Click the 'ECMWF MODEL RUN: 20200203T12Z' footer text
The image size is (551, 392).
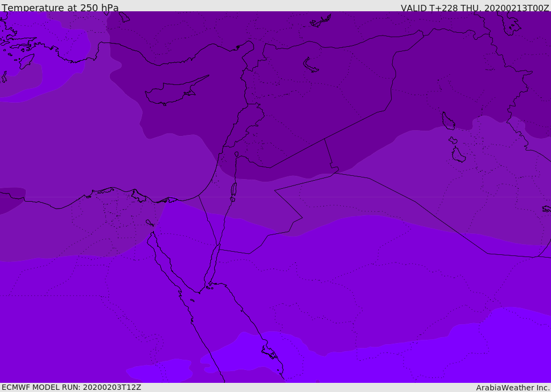click(x=72, y=387)
